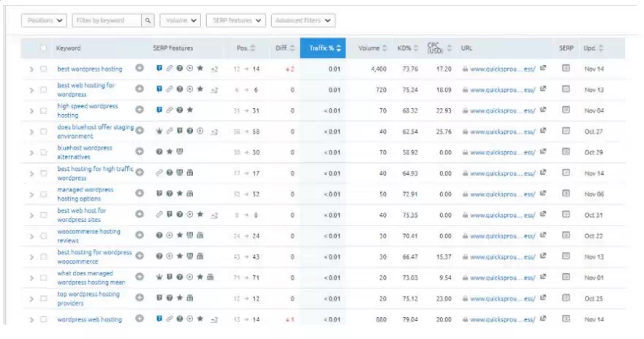Check the 'top wordpress hosting providers' row
The height and width of the screenshot is (339, 644).
(x=43, y=298)
